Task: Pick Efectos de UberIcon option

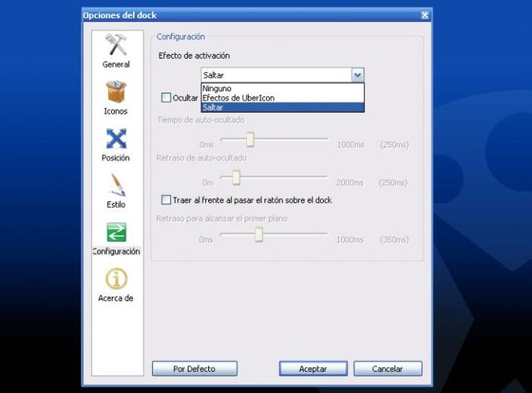Action: coord(282,98)
